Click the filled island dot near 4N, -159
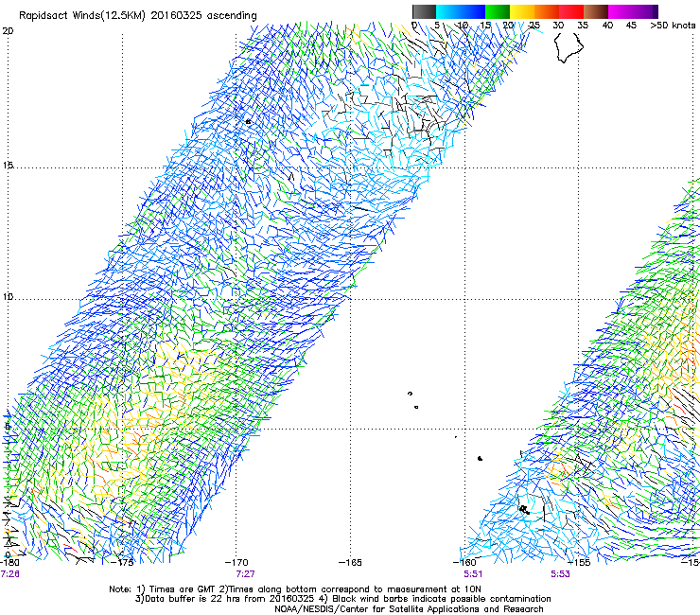Screen dimensions: 700x615 tap(480, 458)
